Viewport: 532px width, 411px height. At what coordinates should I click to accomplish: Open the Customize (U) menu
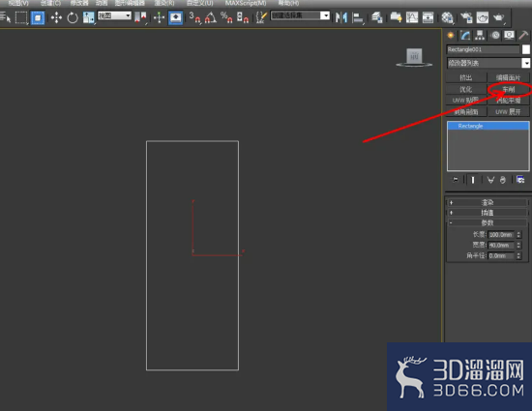point(200,3)
